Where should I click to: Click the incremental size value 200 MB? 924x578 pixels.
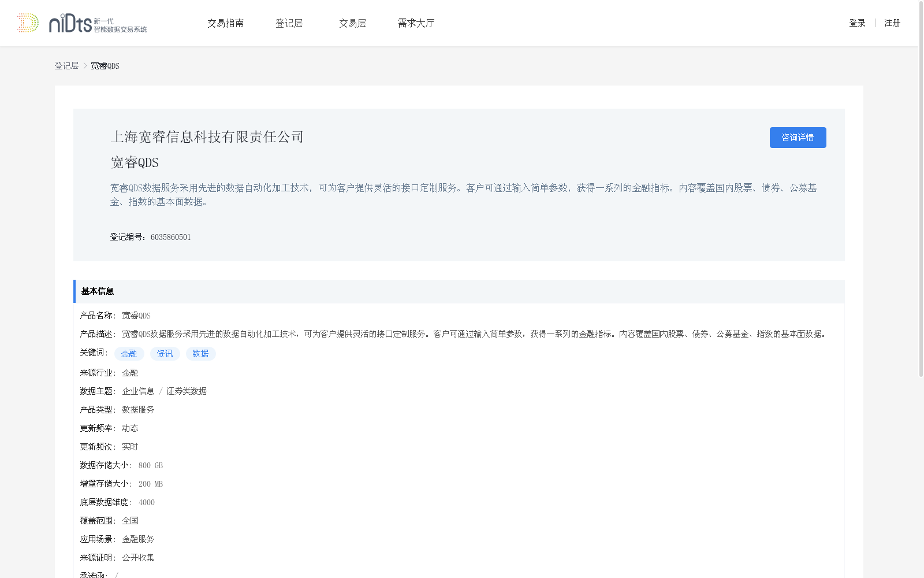click(151, 484)
